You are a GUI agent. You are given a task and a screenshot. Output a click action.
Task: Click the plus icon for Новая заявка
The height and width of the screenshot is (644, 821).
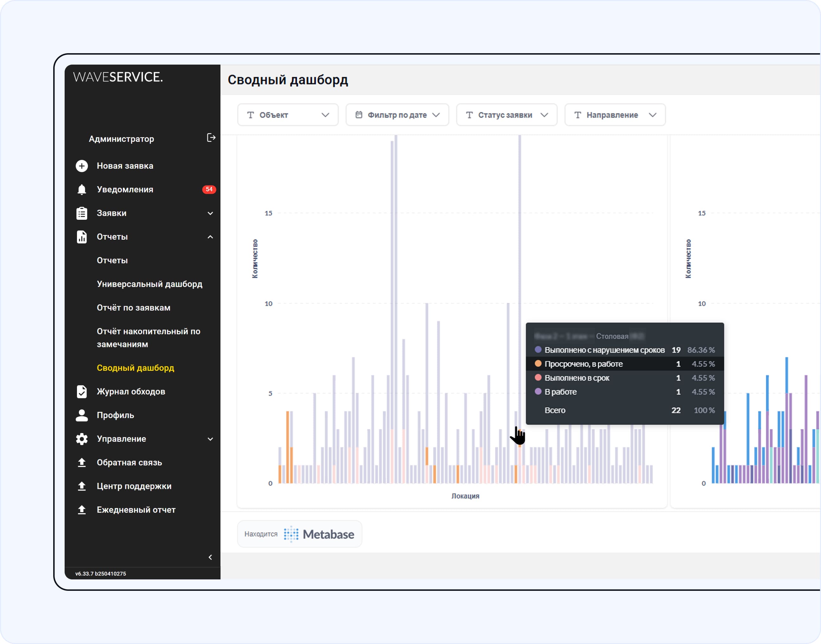click(82, 166)
